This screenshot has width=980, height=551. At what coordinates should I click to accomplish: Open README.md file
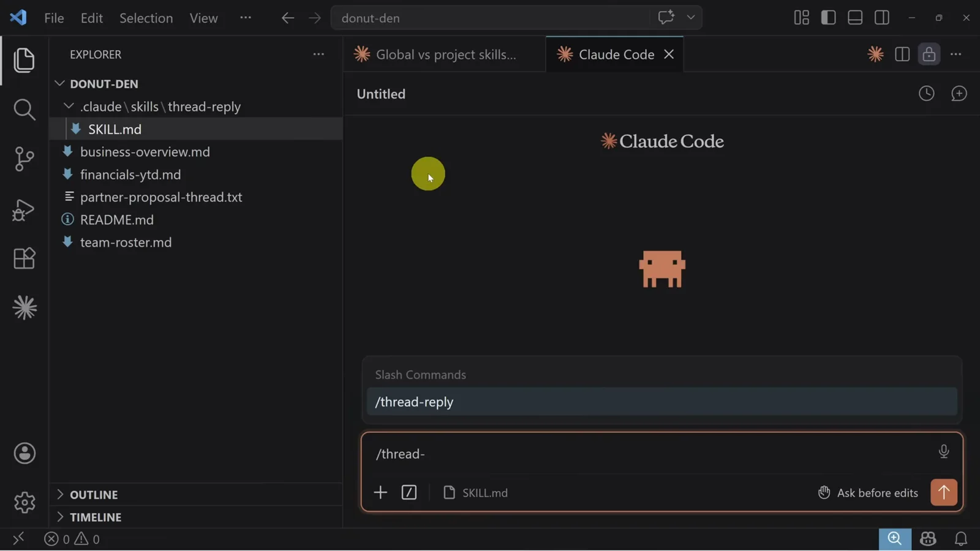[x=196, y=220]
